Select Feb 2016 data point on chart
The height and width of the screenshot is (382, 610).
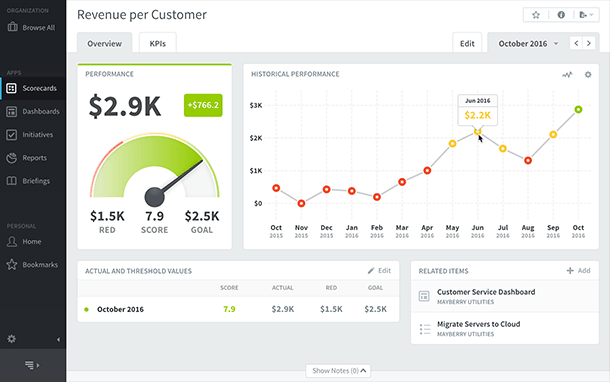[x=377, y=197]
